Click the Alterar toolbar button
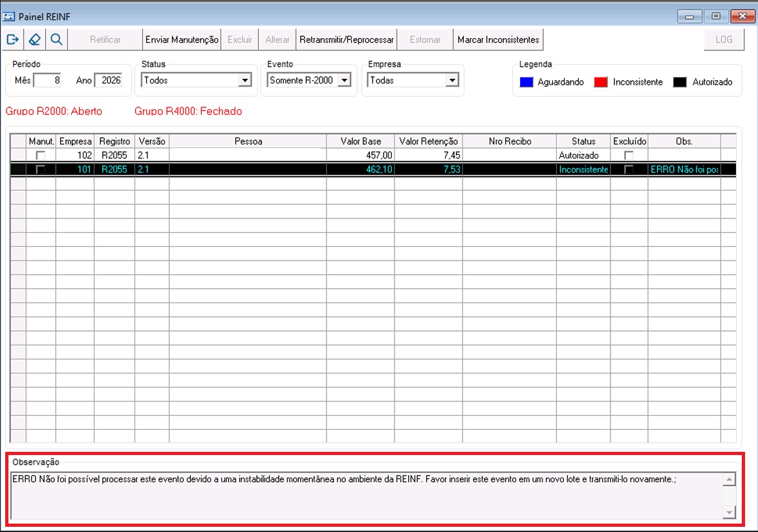 (277, 39)
